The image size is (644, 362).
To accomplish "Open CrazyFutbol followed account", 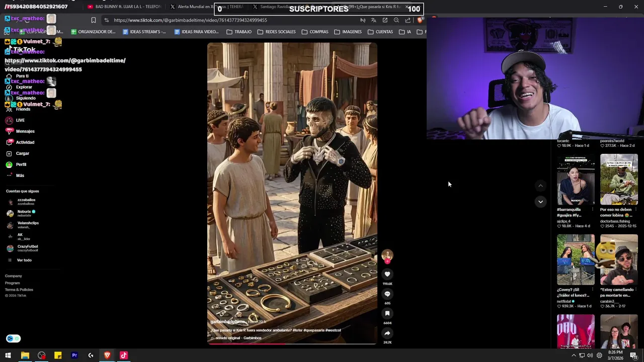I will click(x=23, y=248).
